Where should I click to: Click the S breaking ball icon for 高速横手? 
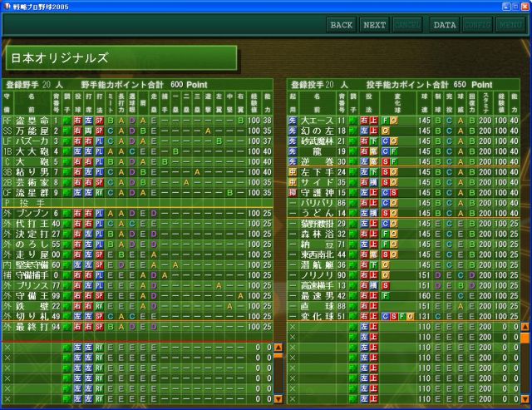pyautogui.click(x=385, y=286)
